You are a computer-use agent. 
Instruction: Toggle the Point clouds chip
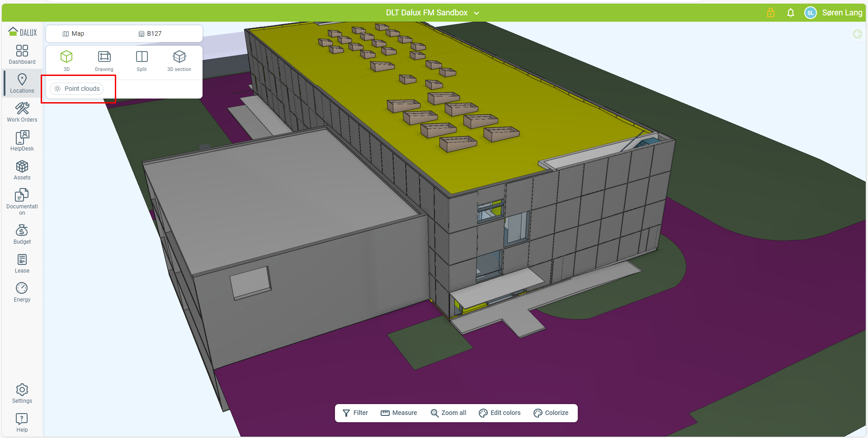click(77, 89)
